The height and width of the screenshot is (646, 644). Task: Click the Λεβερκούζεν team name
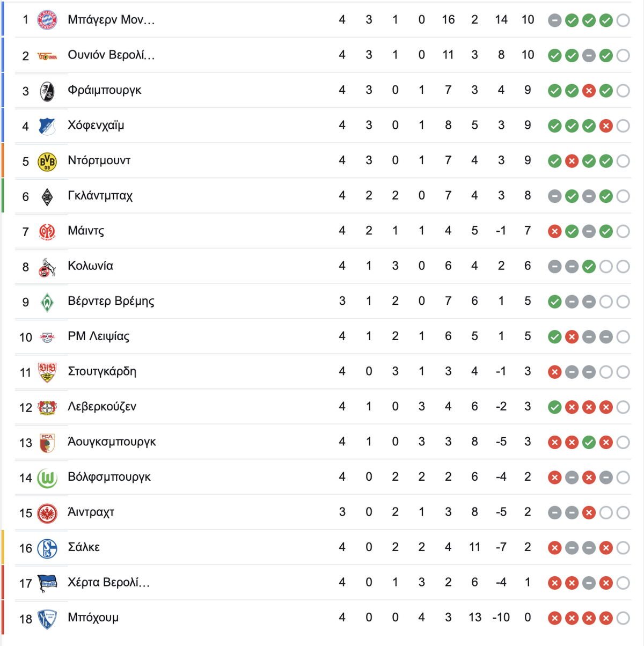click(x=102, y=407)
